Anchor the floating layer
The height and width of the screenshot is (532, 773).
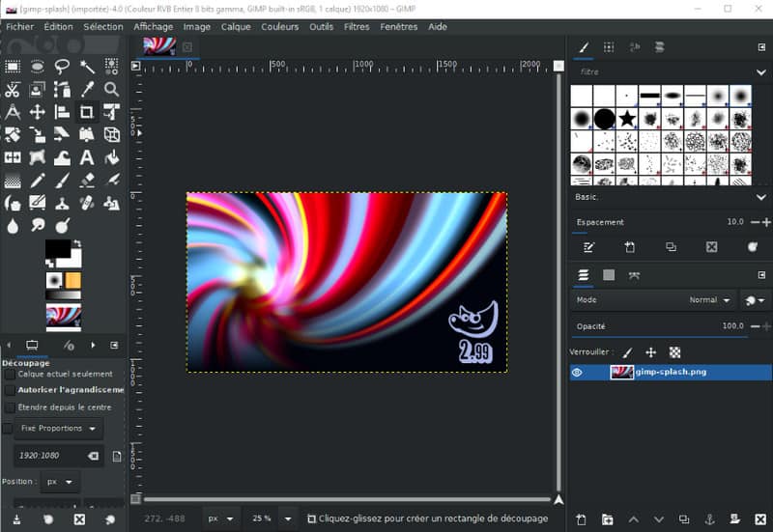(x=709, y=519)
